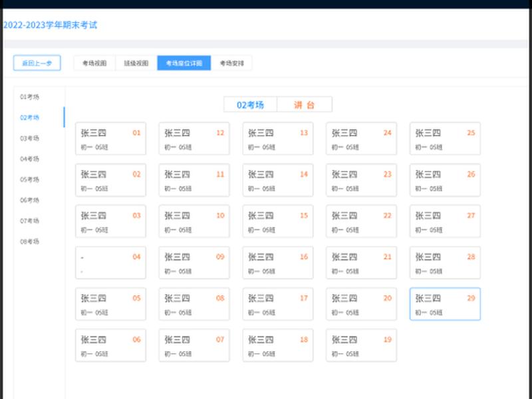The height and width of the screenshot is (399, 532).
Task: Select seat card 05
Action: (x=110, y=305)
